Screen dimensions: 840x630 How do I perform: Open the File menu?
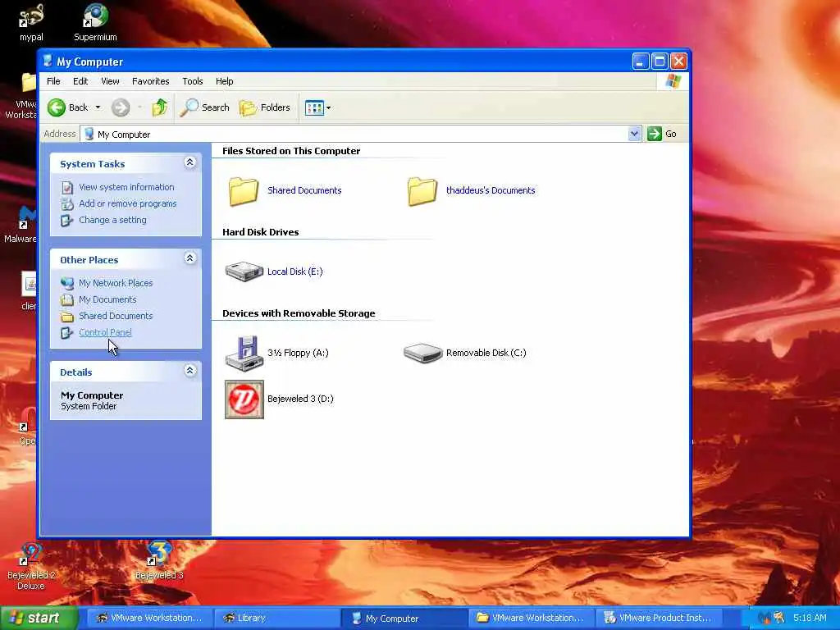click(x=53, y=81)
